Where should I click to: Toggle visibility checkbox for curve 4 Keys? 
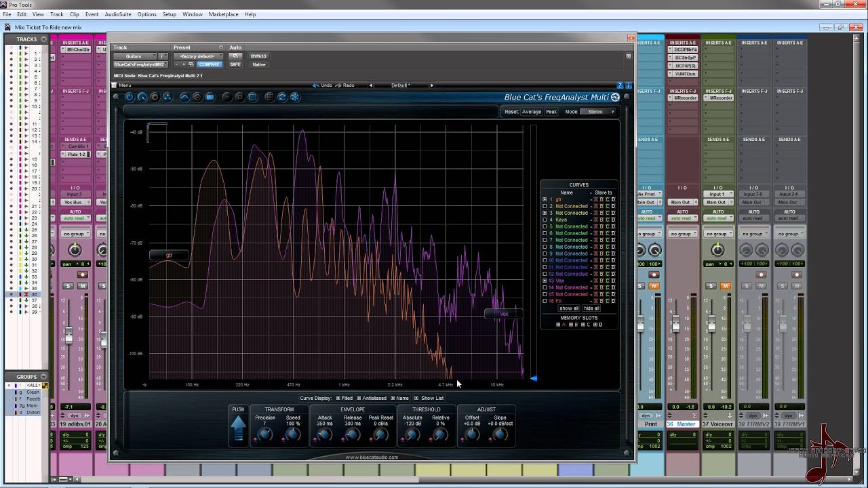coord(545,220)
